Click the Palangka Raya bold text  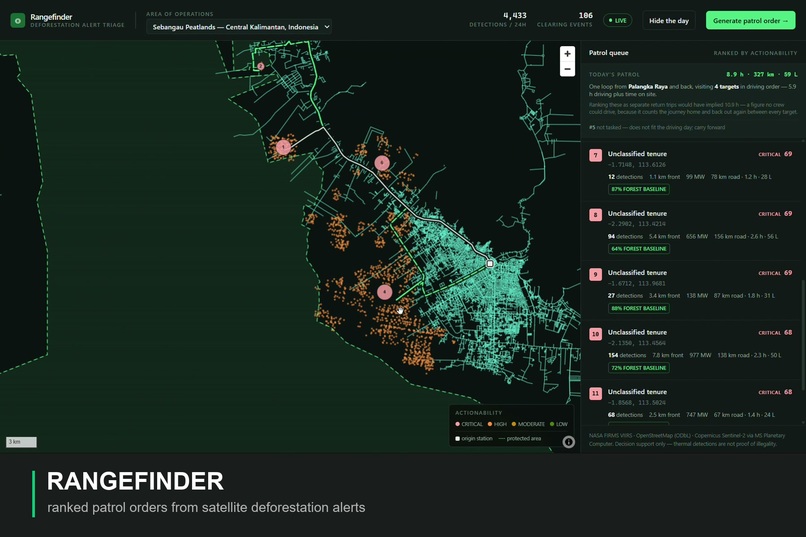(x=648, y=87)
